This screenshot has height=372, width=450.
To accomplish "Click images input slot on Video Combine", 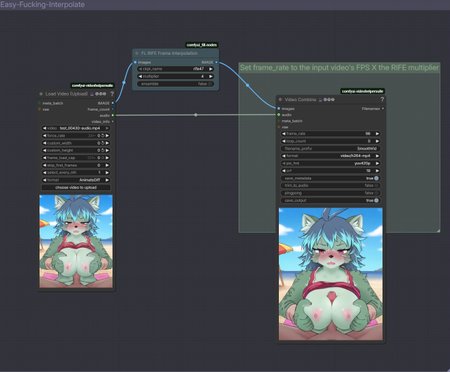I will coord(279,108).
